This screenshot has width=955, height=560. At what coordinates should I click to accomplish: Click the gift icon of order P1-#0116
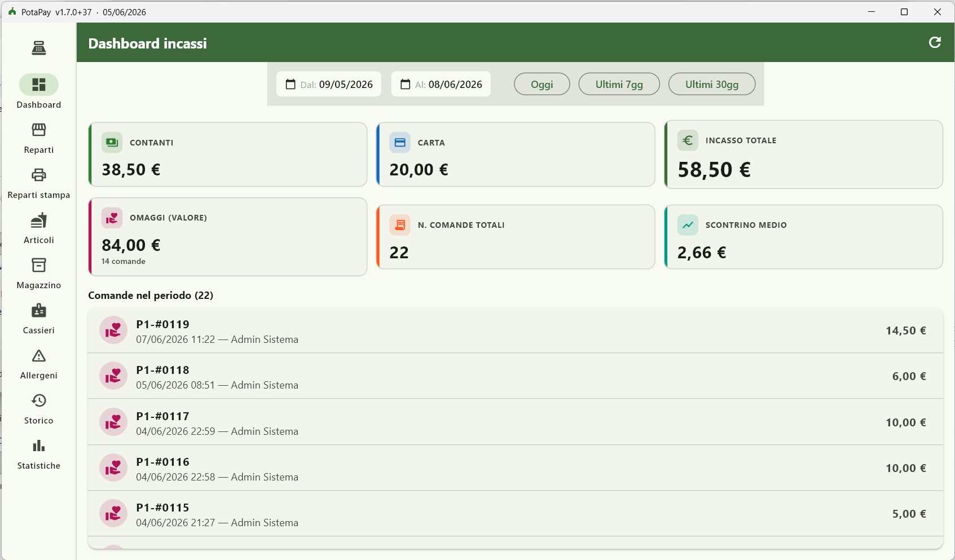point(113,468)
